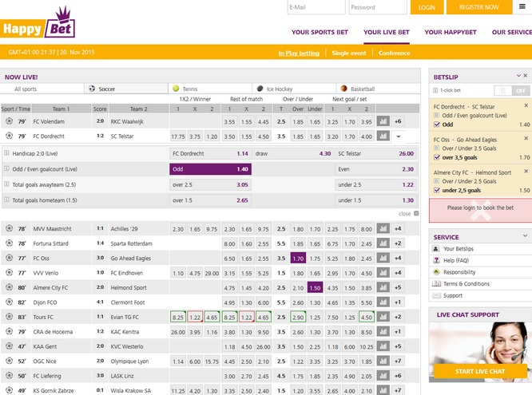Close the expanded markets via close link
The height and width of the screenshot is (395, 532).
tap(408, 214)
